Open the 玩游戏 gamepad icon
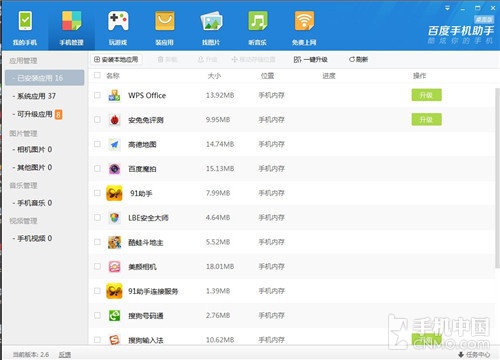 pyautogui.click(x=118, y=21)
